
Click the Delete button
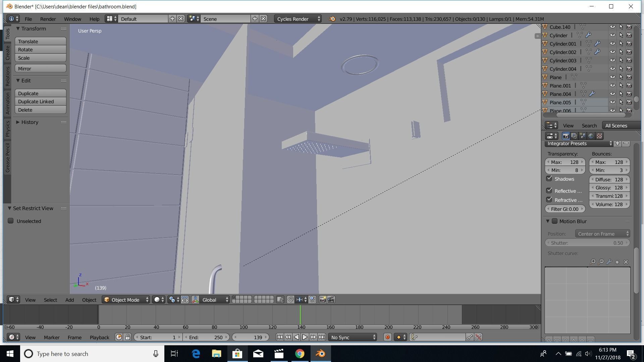(x=41, y=110)
